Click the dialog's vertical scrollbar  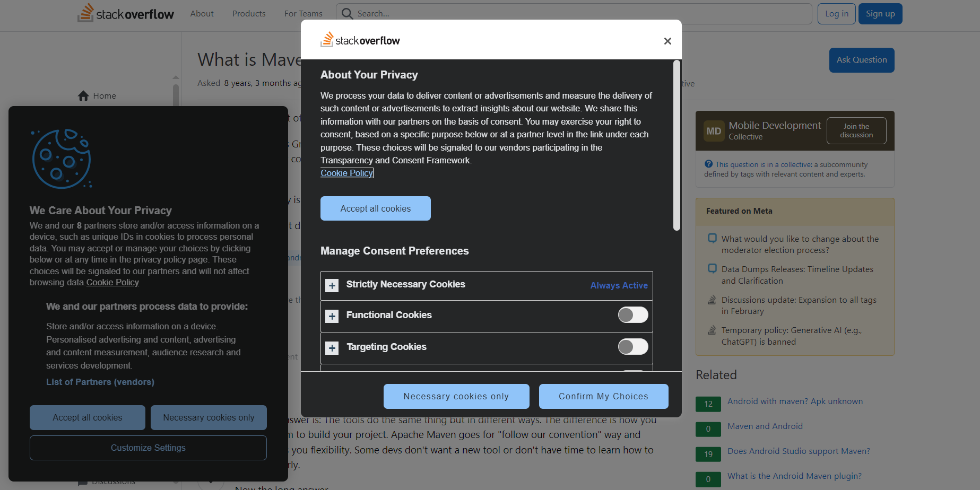677,146
